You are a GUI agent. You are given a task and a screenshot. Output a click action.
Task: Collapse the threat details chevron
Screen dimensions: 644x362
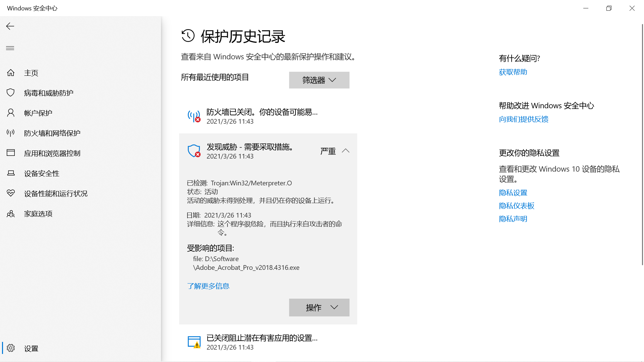[x=345, y=151]
